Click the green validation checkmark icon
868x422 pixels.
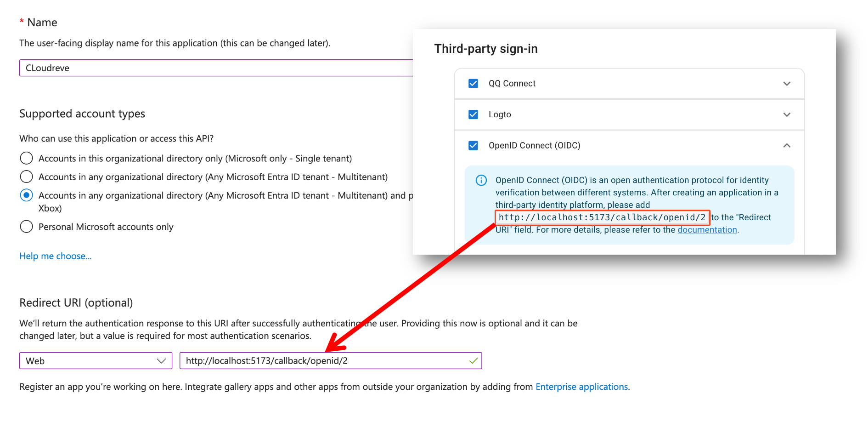pos(473,361)
